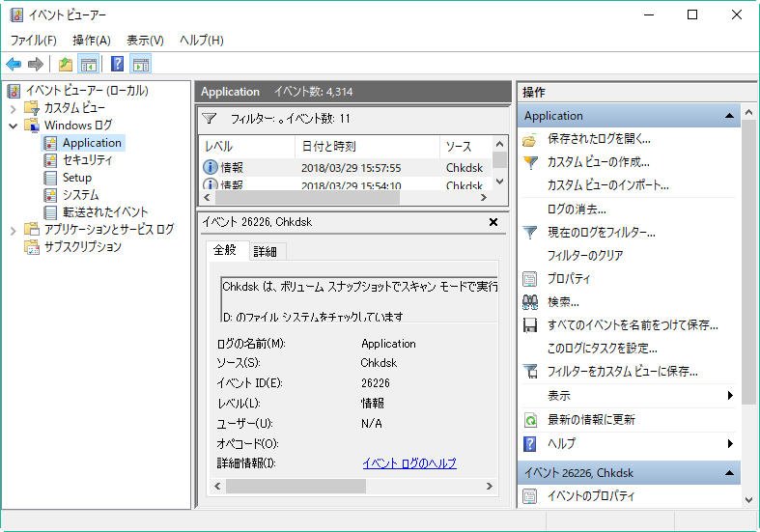
Task: Select the event row dated 2018/03/29 15:54:10
Action: 346,184
